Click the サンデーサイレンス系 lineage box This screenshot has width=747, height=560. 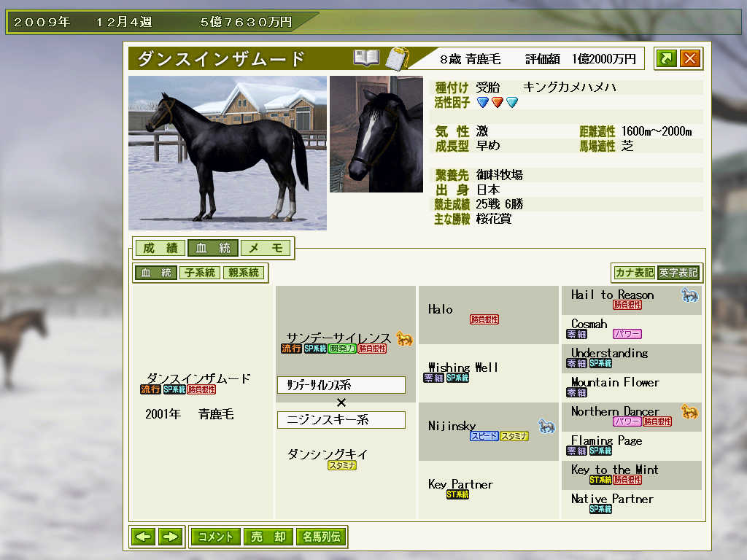click(341, 385)
